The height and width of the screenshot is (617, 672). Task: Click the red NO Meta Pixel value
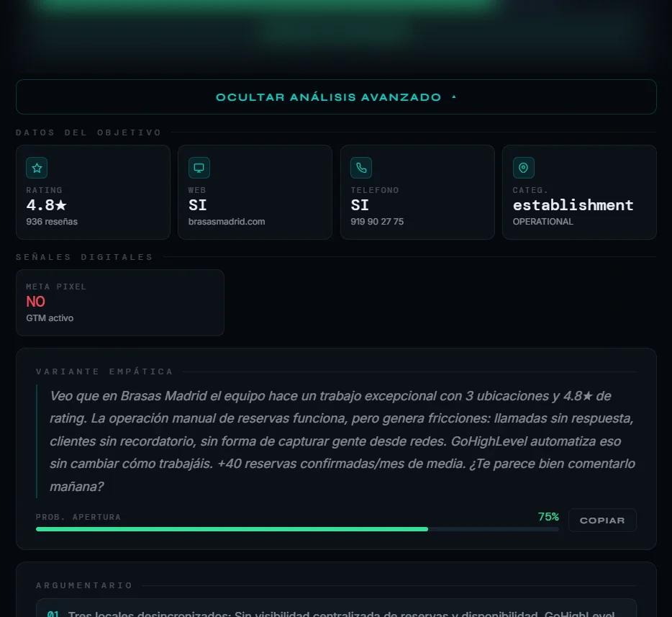[35, 302]
